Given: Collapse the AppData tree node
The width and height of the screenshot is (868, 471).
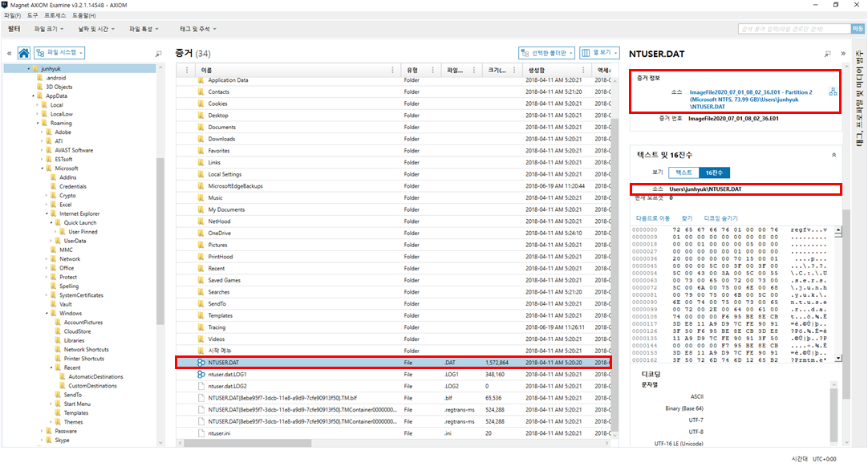Looking at the screenshot, I should tap(33, 96).
